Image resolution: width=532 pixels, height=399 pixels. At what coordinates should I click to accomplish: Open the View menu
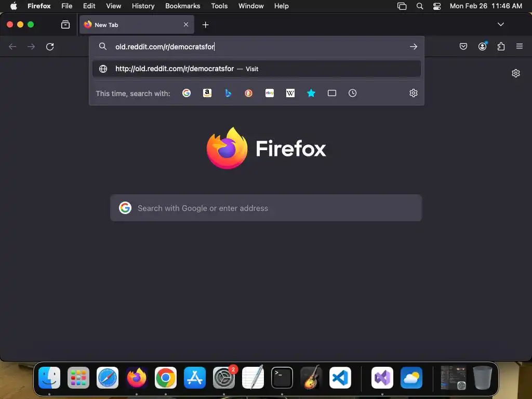(x=113, y=6)
